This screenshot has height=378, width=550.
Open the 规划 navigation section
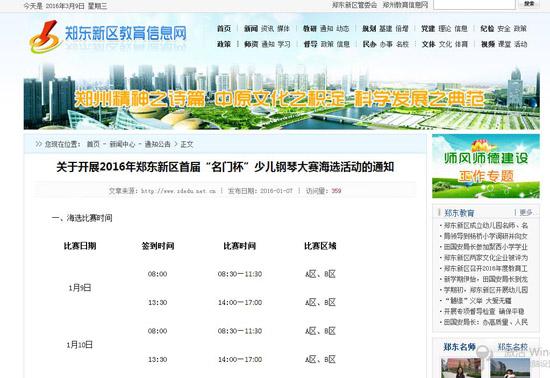369,29
